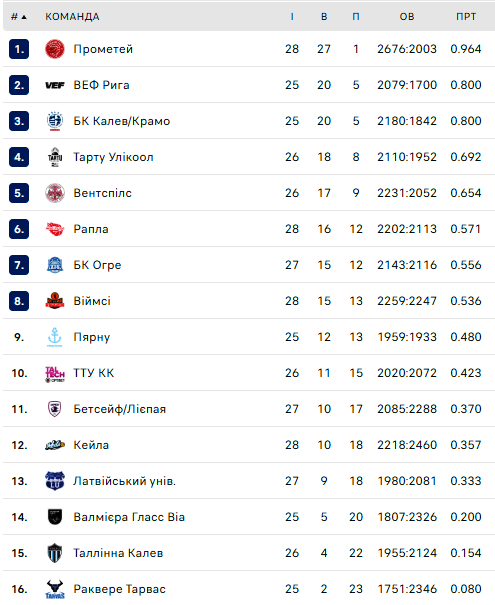This screenshot has height=605, width=495.
Task: Sort by the ОВ column header
Action: click(407, 17)
